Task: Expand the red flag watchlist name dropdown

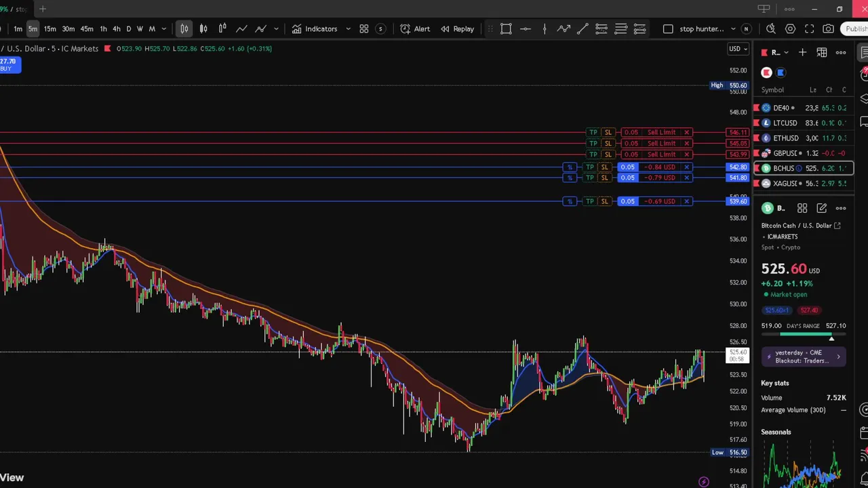Action: point(786,52)
